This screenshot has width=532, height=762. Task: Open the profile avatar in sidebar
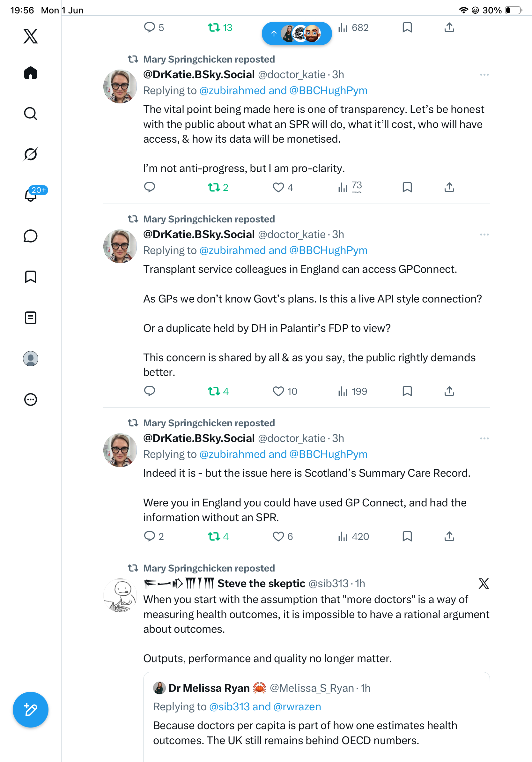click(x=31, y=358)
